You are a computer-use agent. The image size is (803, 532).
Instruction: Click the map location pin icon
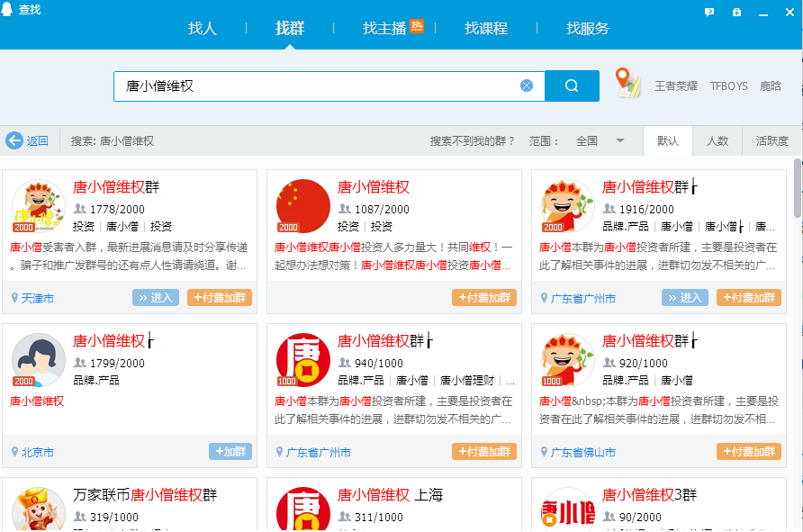tap(627, 83)
